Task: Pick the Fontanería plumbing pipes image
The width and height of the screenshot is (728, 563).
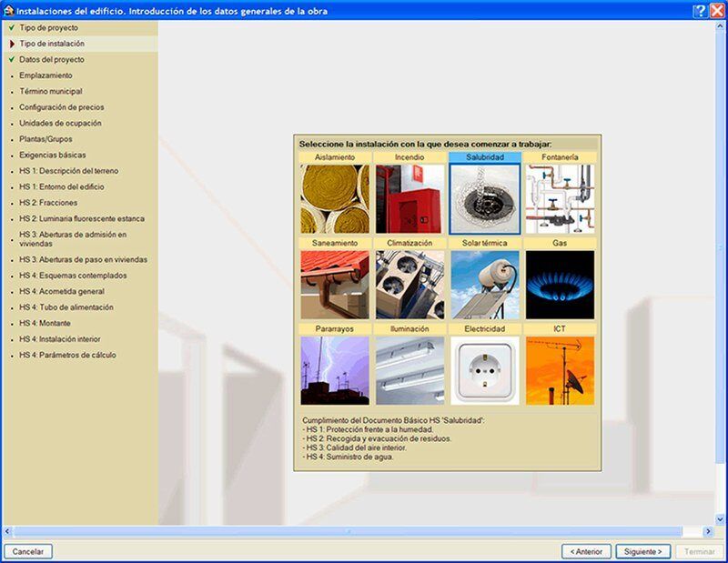Action: [560, 198]
